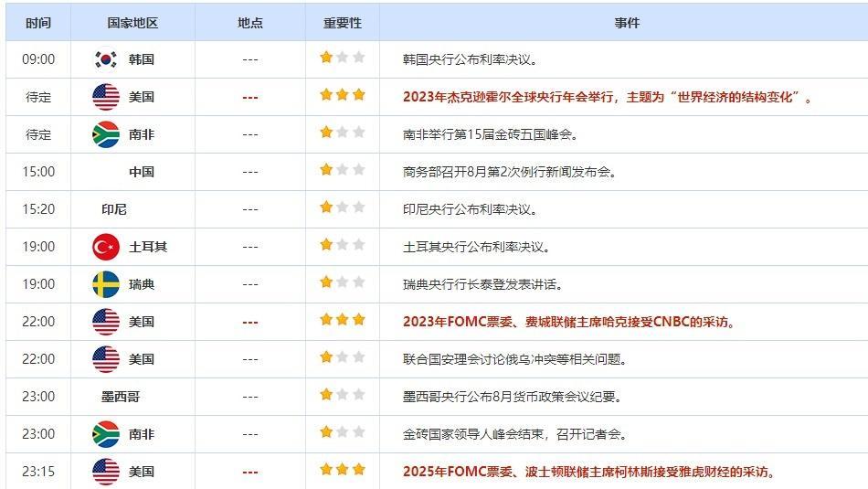Open the 费城联储主席哈克 CNBC interview event
The height and width of the screenshot is (489, 868).
point(568,322)
